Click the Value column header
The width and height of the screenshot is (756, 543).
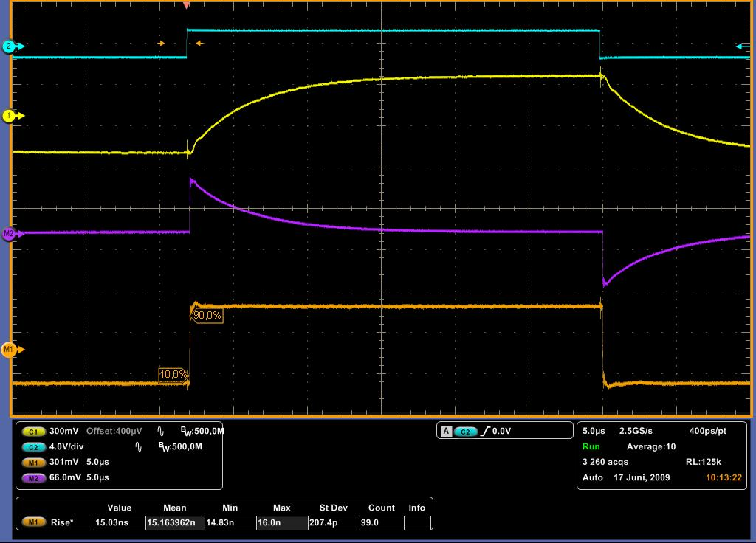coord(119,508)
